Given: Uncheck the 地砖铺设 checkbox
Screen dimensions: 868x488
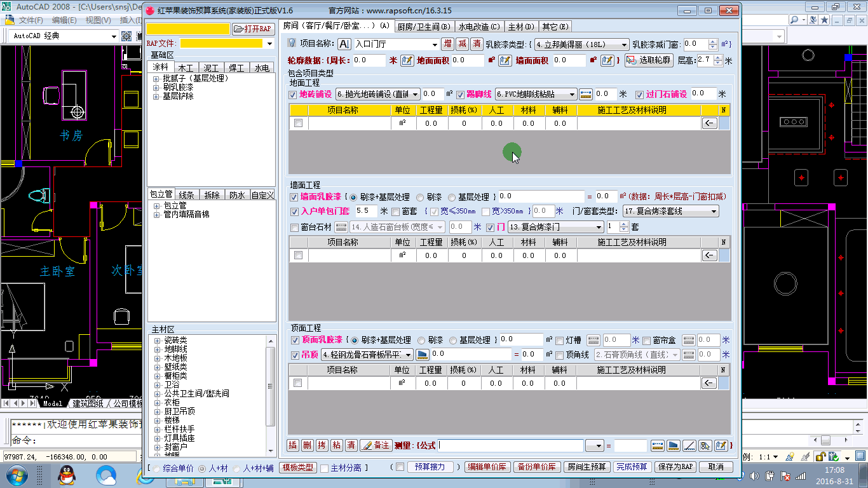Looking at the screenshot, I should coord(293,95).
